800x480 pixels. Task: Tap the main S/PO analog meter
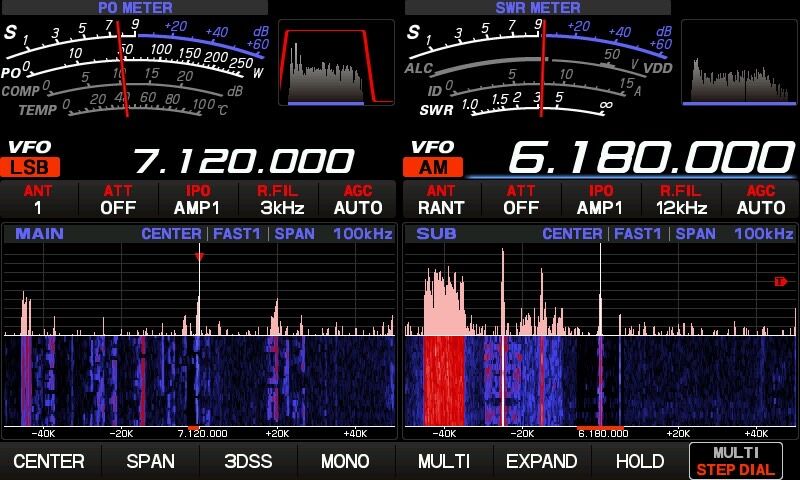(135, 67)
